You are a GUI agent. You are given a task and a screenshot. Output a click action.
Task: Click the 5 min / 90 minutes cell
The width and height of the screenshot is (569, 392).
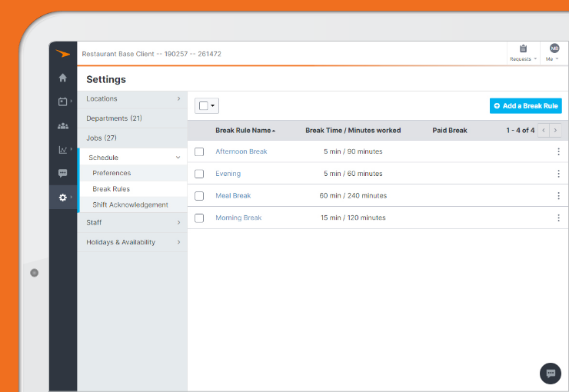tap(353, 151)
